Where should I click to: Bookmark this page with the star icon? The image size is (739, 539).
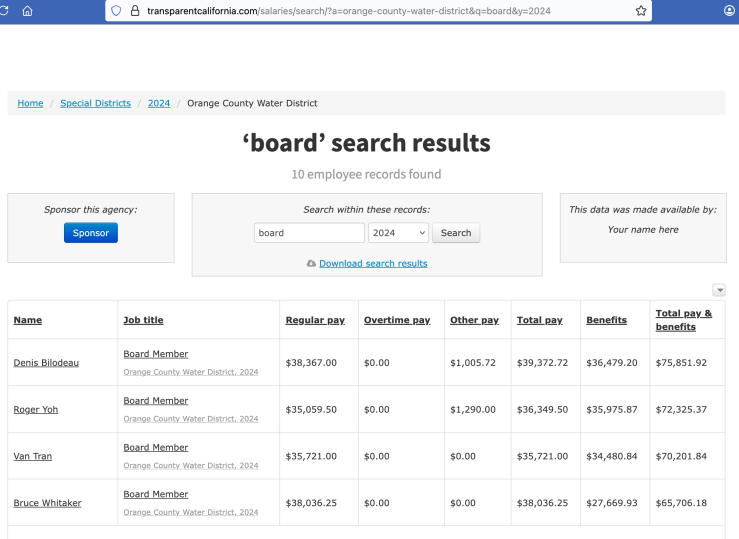pyautogui.click(x=640, y=11)
